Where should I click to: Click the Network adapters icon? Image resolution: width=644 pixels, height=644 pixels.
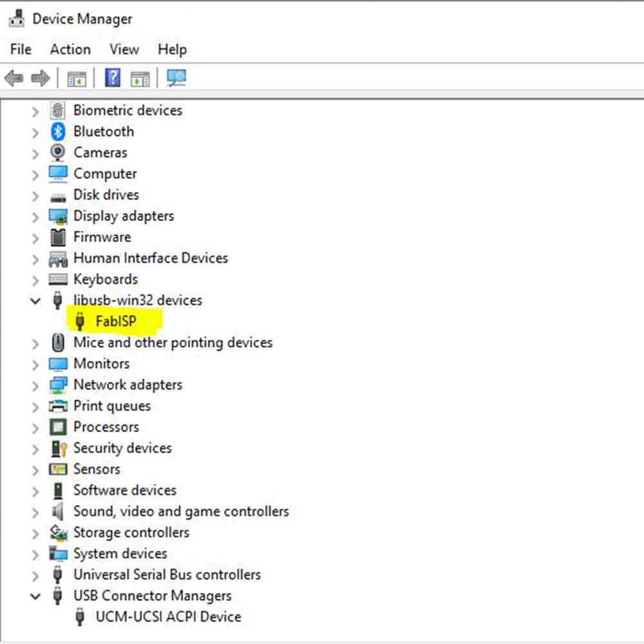58,385
